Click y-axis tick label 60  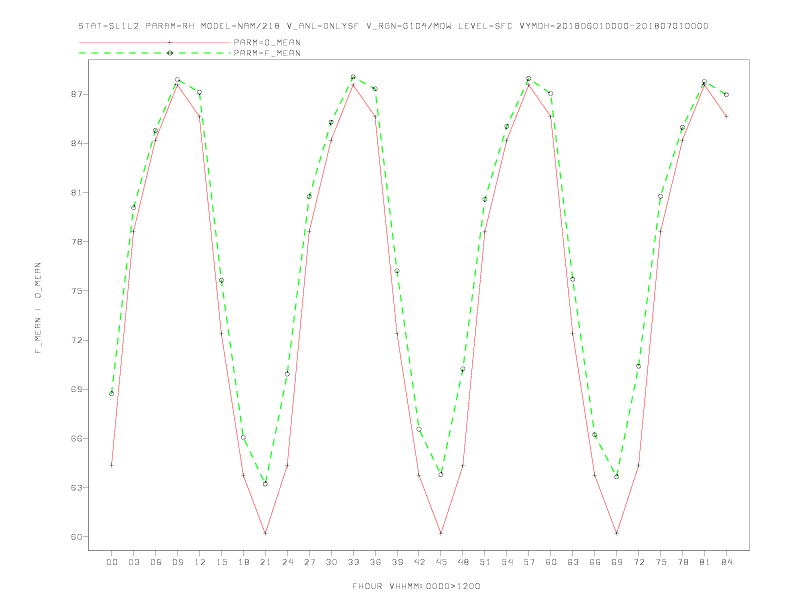point(77,537)
